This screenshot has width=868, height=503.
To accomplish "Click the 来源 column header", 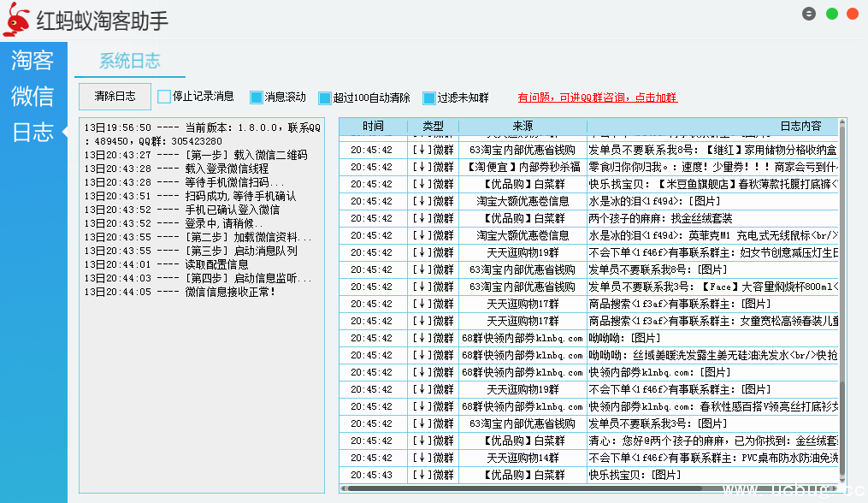I will (x=523, y=127).
